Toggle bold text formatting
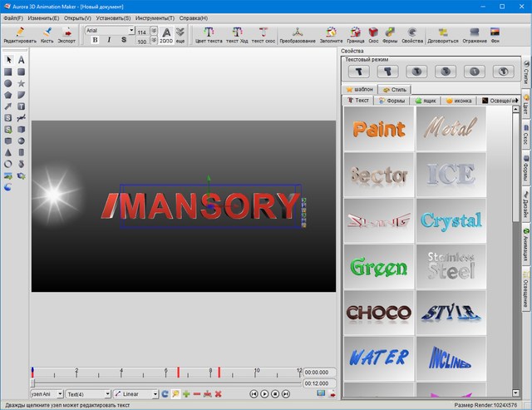This screenshot has height=410, width=532. (x=96, y=39)
